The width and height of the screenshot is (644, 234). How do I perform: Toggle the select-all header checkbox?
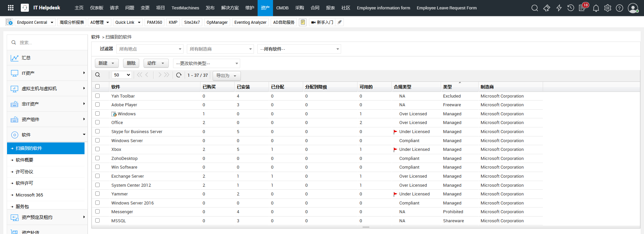click(x=98, y=86)
